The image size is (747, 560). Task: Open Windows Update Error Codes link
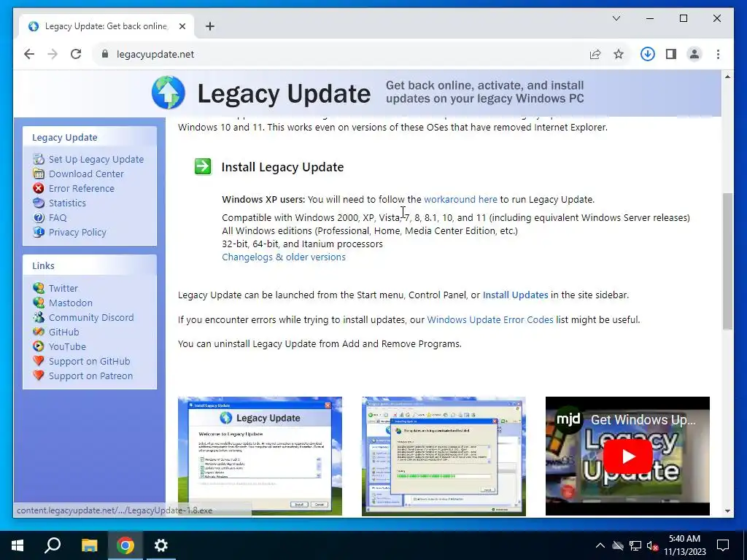click(x=489, y=319)
